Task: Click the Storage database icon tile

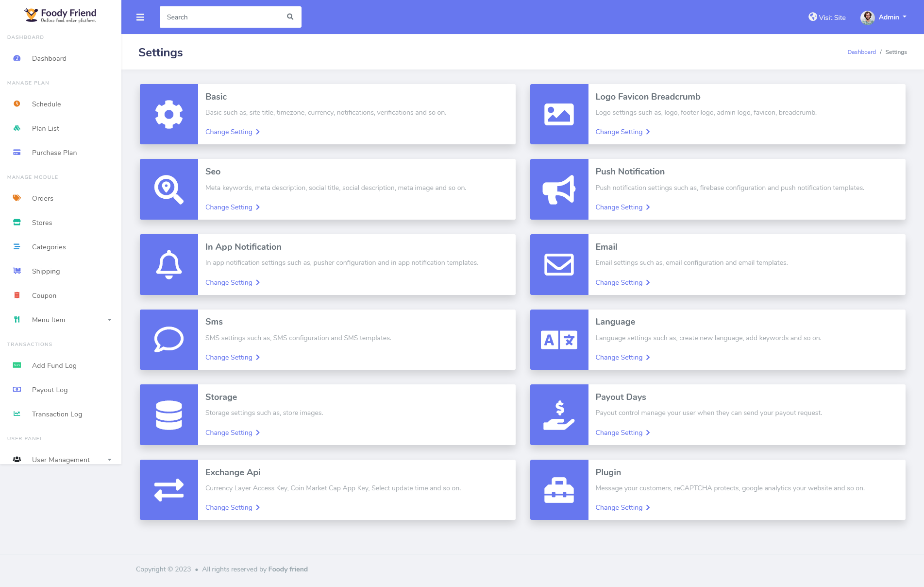Action: (x=169, y=415)
